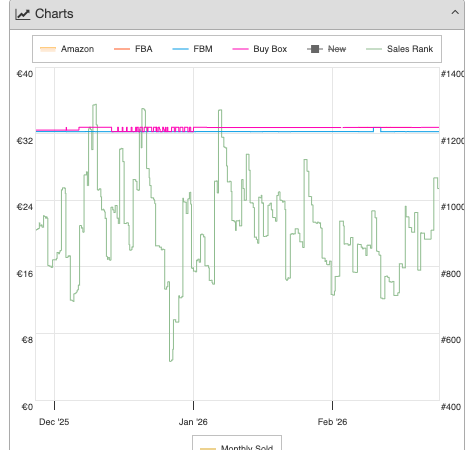Toggle the Amazon series in the legend
474x450 pixels.
pyautogui.click(x=67, y=49)
